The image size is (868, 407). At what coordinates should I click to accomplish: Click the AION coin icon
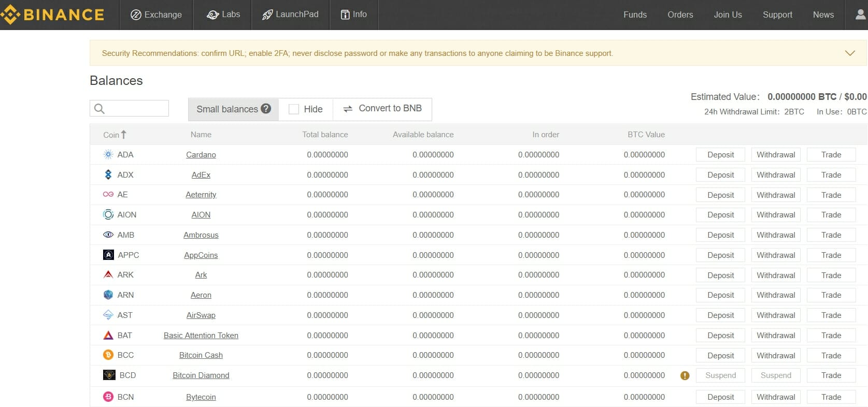point(108,214)
